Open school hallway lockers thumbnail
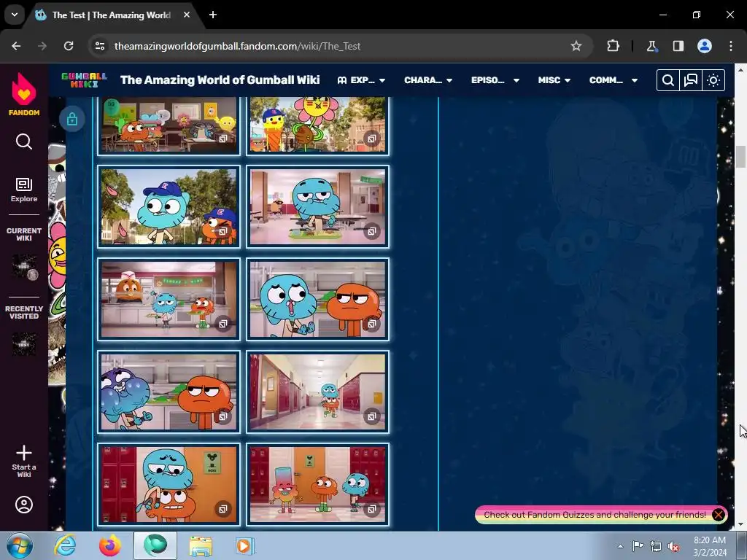This screenshot has height=560, width=747. pyautogui.click(x=318, y=392)
